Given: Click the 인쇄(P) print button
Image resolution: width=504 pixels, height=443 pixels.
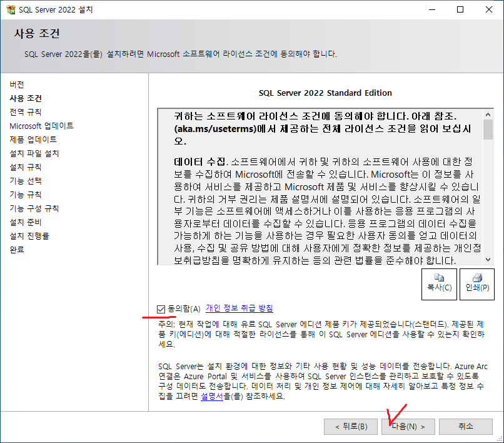Looking at the screenshot, I should (x=477, y=285).
